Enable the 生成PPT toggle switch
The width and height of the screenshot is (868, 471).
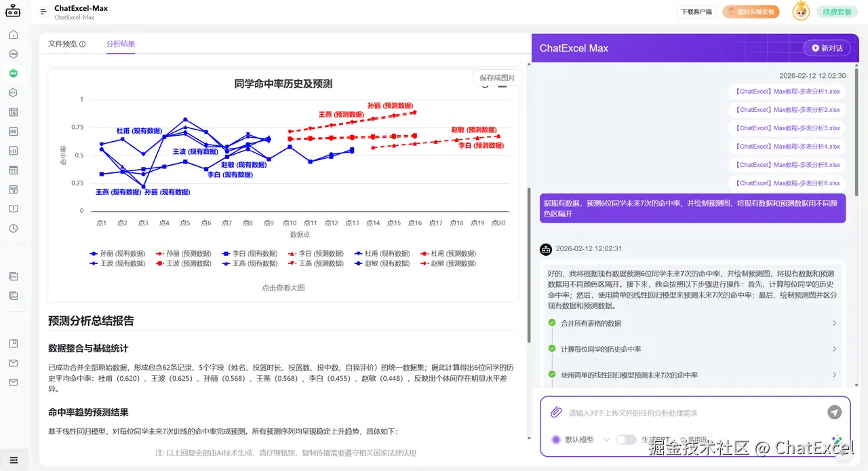click(625, 440)
